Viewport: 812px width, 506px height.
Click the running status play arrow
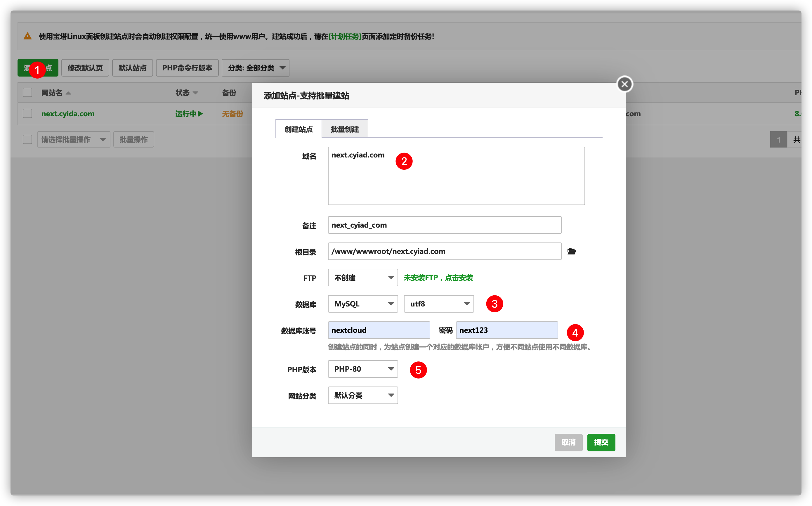click(200, 114)
